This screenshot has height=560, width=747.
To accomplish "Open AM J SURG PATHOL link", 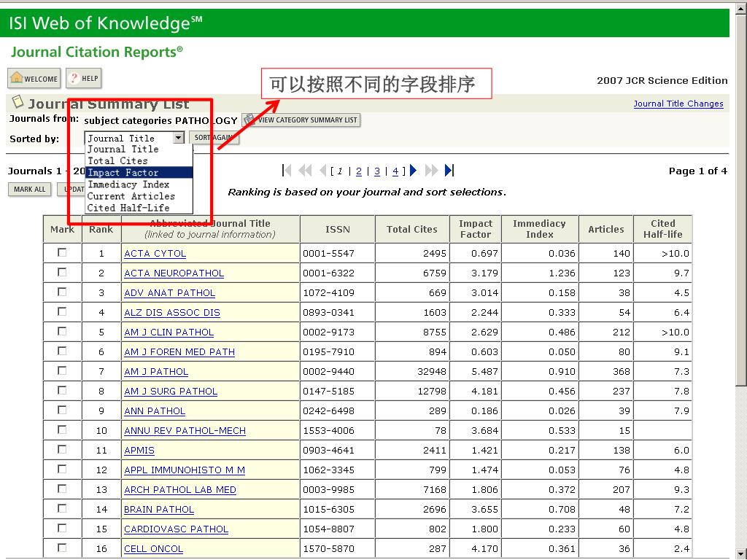I will point(171,392).
